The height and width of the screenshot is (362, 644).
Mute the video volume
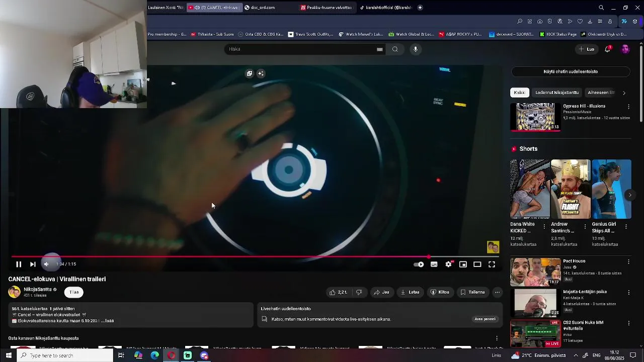point(46,264)
